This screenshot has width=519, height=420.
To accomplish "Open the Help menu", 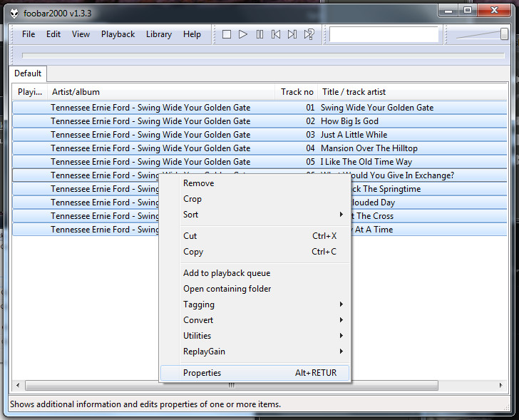I will 192,34.
